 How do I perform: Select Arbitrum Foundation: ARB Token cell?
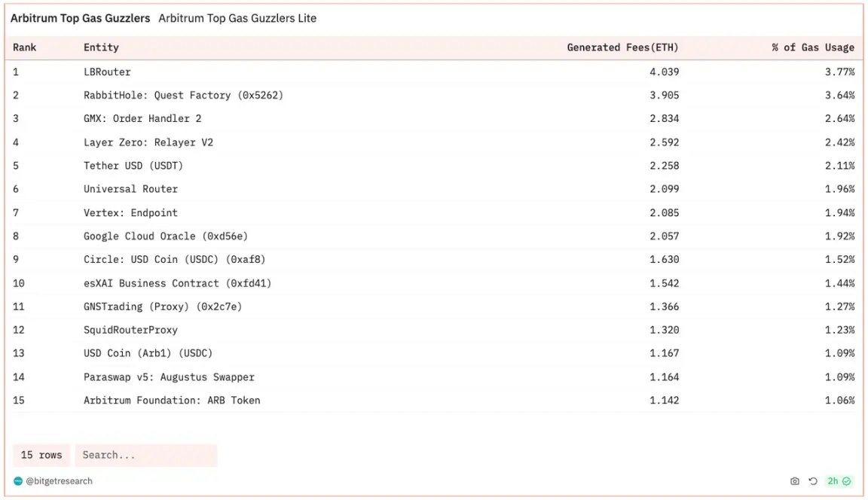[x=172, y=400]
